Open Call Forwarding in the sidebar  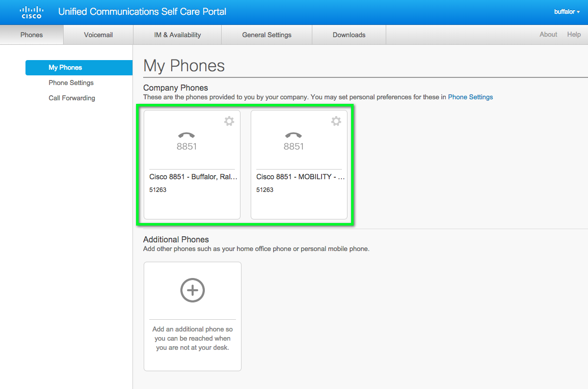pos(72,98)
